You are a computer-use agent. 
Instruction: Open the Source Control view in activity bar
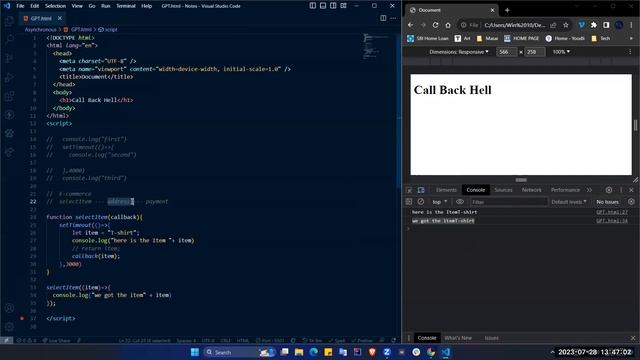click(x=9, y=58)
